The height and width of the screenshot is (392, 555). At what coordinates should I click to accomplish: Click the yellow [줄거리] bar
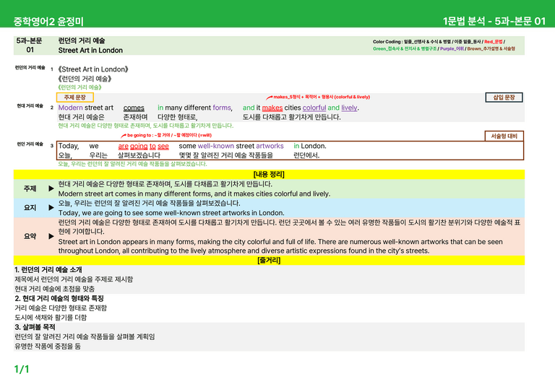pos(269,260)
